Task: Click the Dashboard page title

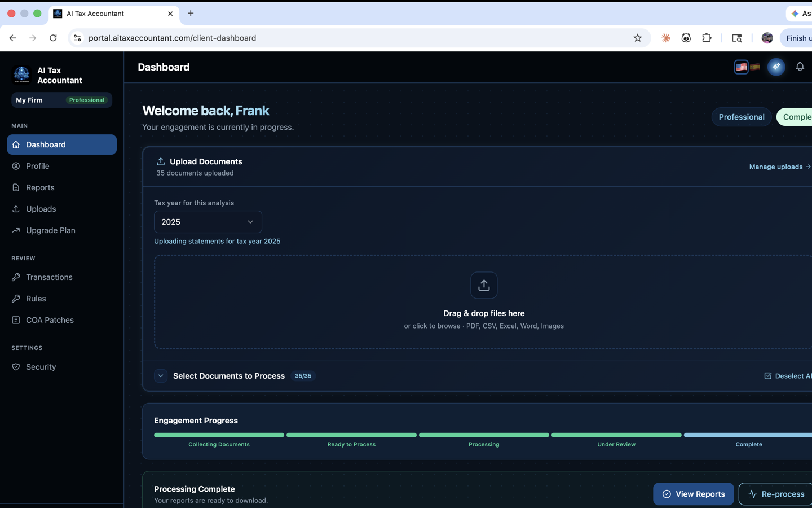Action: (x=164, y=67)
